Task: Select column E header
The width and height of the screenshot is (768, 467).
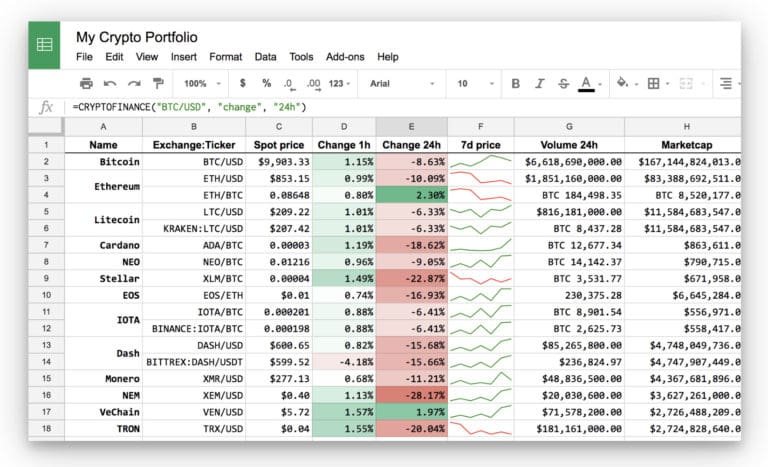Action: click(411, 127)
